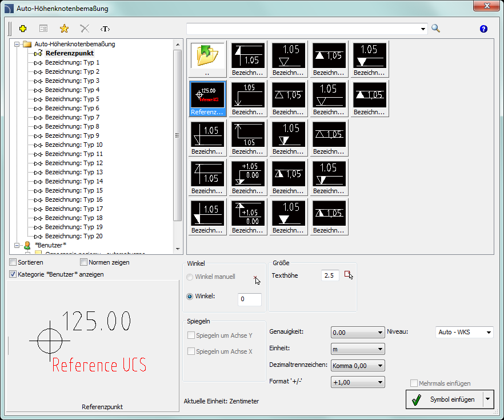This screenshot has height=420, width=504.
Task: Click the properties list icon in toolbar
Action: [43, 28]
